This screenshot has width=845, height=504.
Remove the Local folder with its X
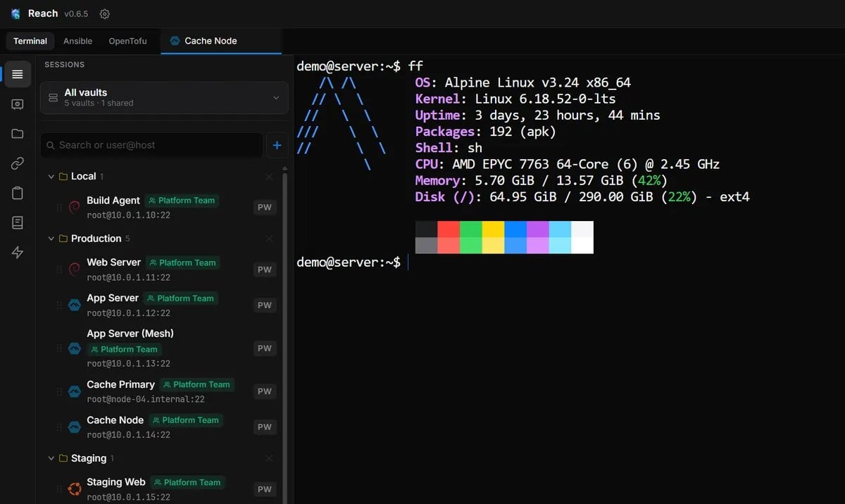point(269,177)
